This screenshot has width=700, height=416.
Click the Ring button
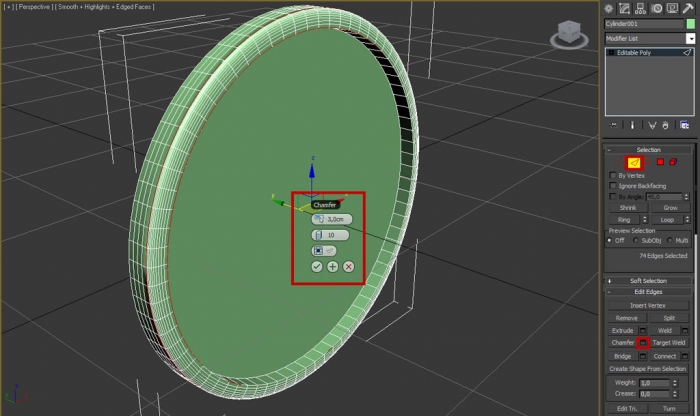625,220
